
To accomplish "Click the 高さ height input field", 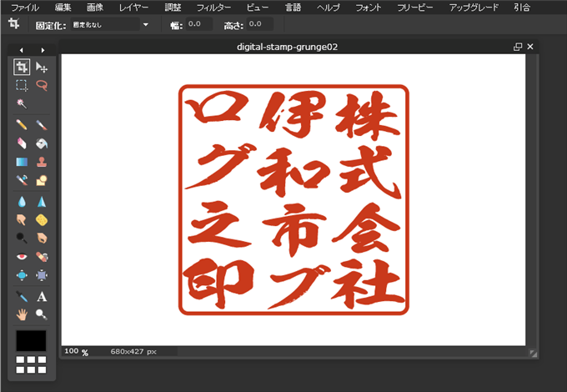I will 259,24.
